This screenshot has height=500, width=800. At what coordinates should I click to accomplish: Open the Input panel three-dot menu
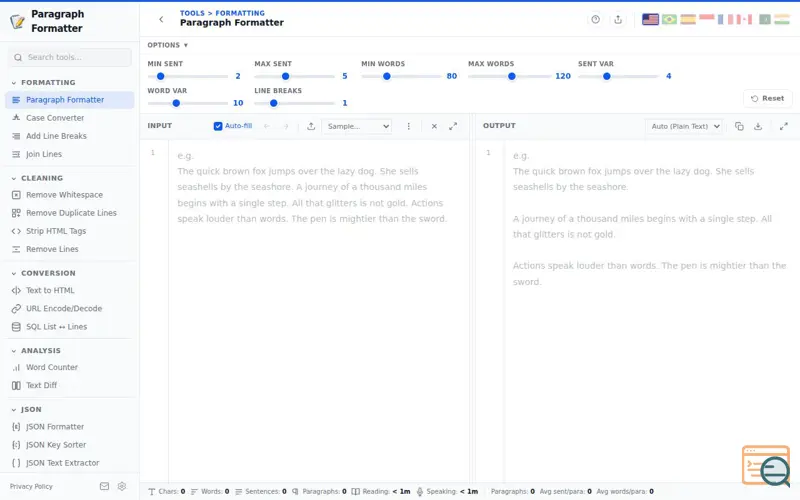[x=408, y=126]
